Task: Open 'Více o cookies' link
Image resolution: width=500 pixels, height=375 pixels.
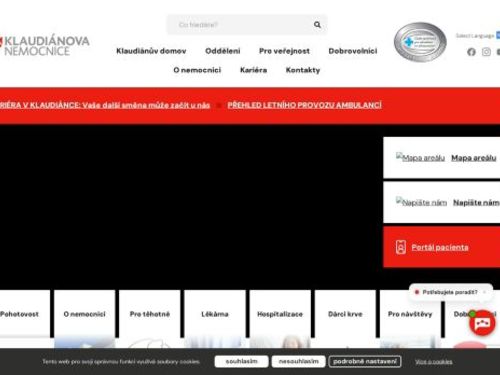Action: (x=434, y=362)
